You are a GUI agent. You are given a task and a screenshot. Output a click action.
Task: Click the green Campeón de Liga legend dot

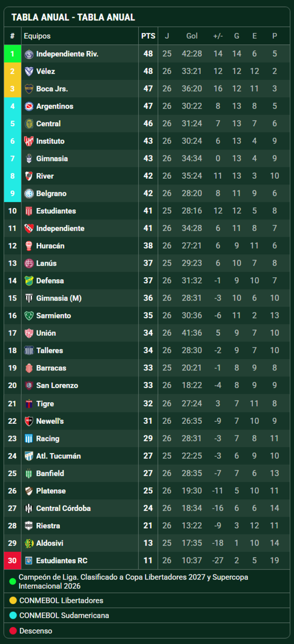coord(12,582)
